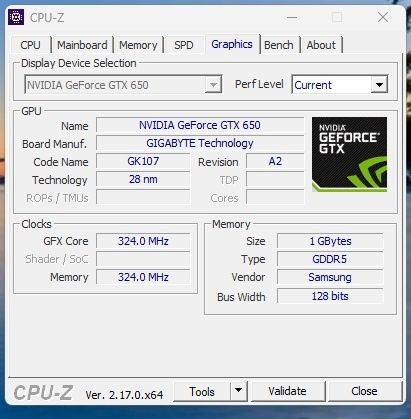Viewport: 411px width, 419px height.
Task: Expand the Display Device Selection combo box
Action: [x=123, y=85]
